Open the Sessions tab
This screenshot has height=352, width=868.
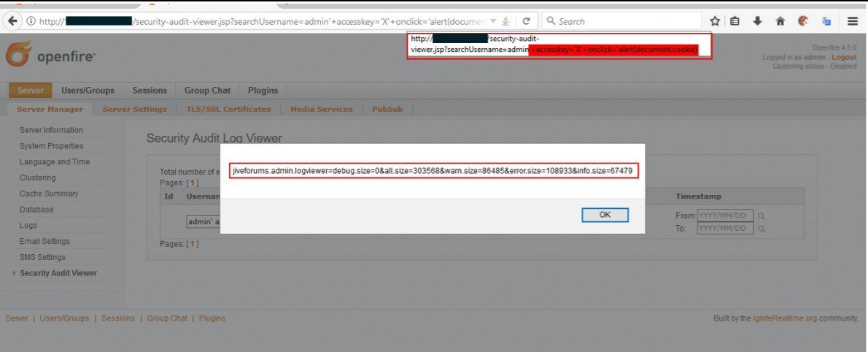pos(150,91)
